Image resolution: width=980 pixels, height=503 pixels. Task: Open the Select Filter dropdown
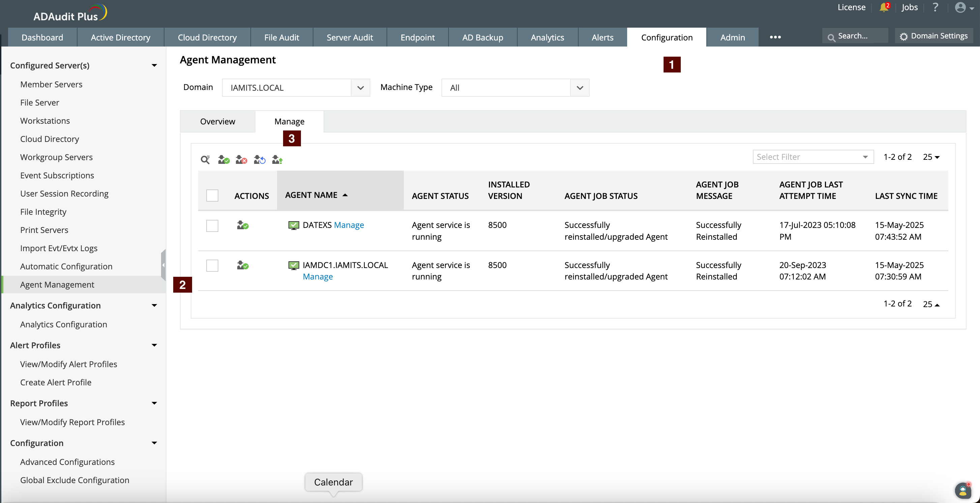point(813,157)
